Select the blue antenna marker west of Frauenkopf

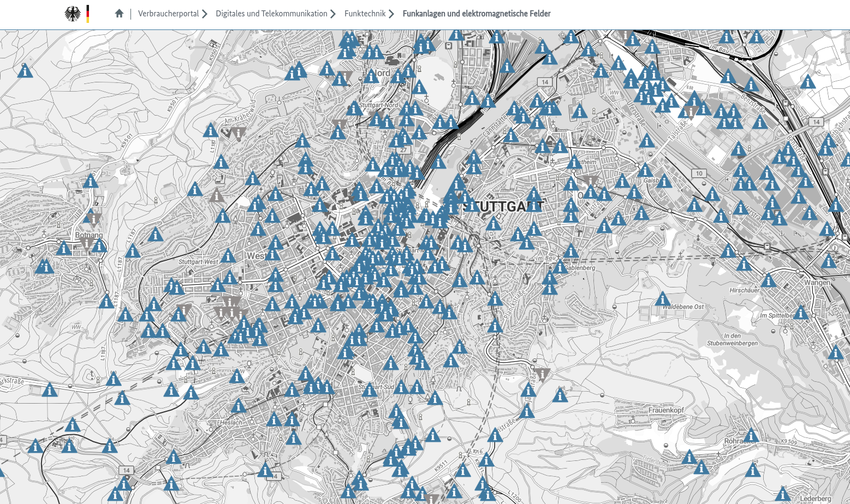pos(560,395)
